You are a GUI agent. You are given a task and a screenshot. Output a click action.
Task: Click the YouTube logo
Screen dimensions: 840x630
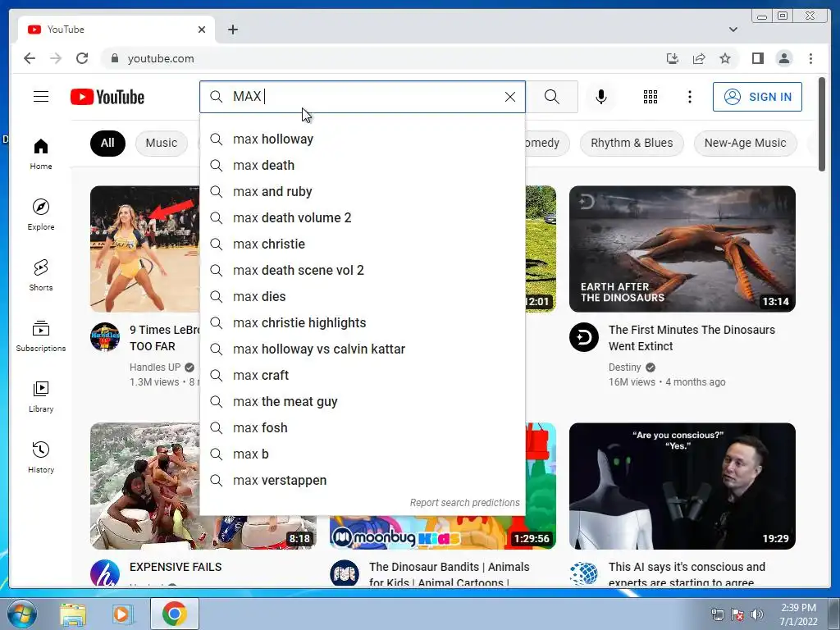pyautogui.click(x=107, y=97)
